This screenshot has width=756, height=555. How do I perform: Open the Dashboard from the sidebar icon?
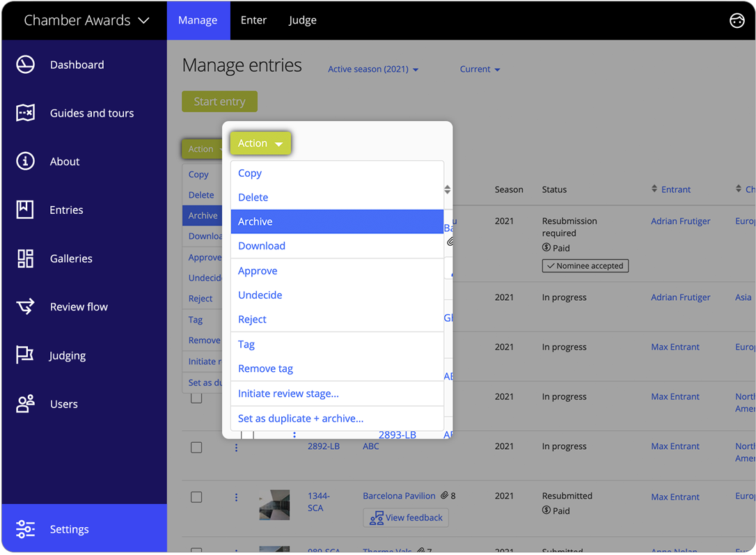pos(25,64)
